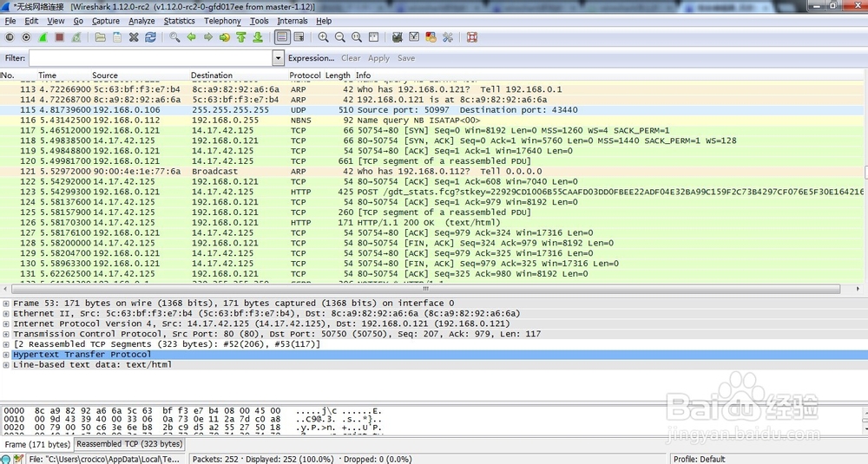Apply the display filter
Viewport: 868px width, 464px height.
tap(378, 58)
